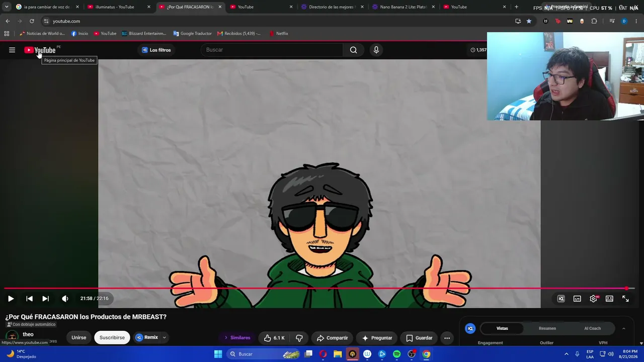Switch to the Nano Banana 2 Lite tab

click(404, 7)
